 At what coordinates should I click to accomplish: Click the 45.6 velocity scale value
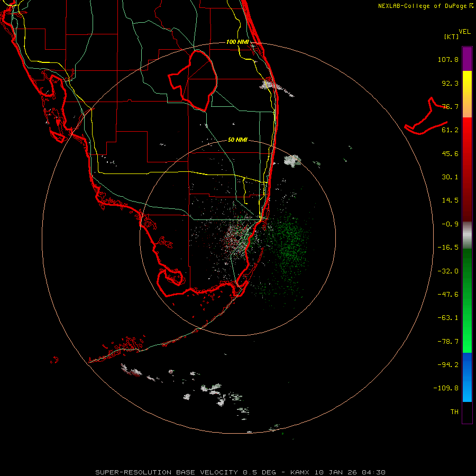coord(450,153)
